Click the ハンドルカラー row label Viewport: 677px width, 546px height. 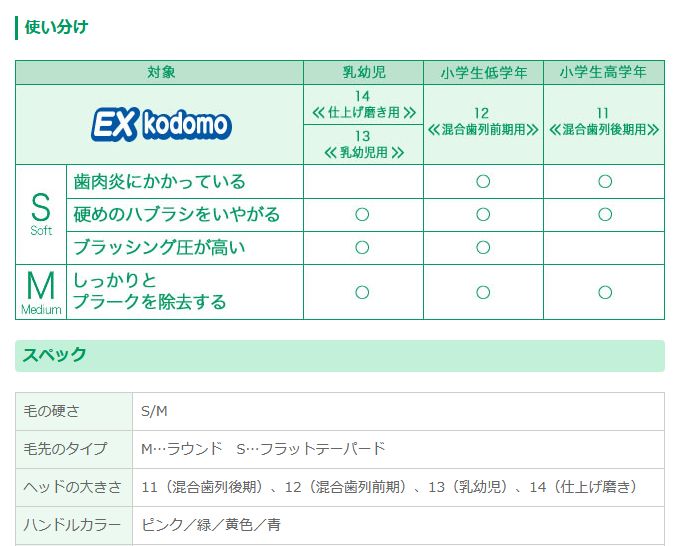coord(72,525)
